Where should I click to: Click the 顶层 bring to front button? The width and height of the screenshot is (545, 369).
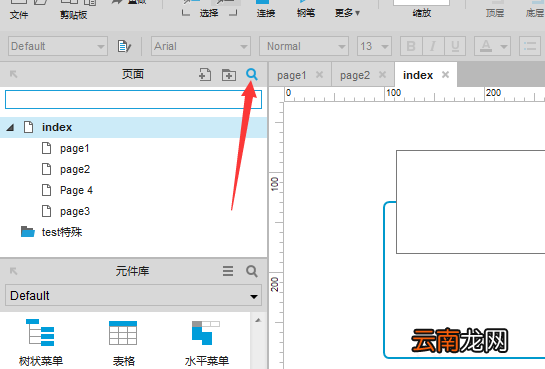pos(495,13)
